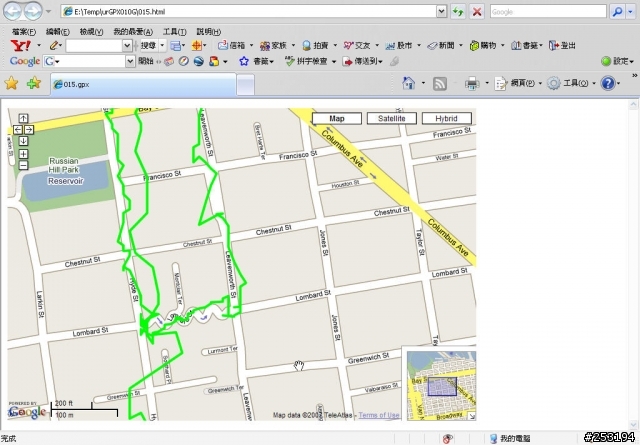
Task: Click the page scrollbar down arrow
Action: [x=634, y=425]
